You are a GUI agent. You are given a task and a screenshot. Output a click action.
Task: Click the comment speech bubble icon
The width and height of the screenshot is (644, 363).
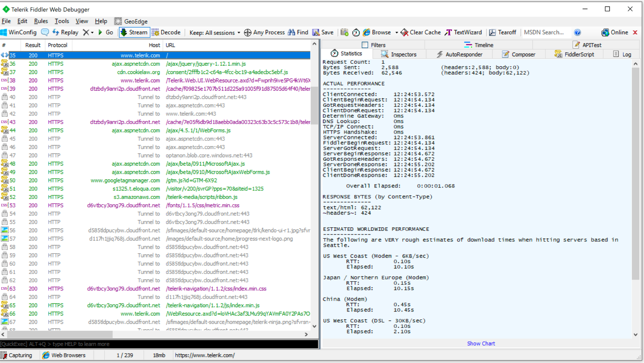pos(45,32)
